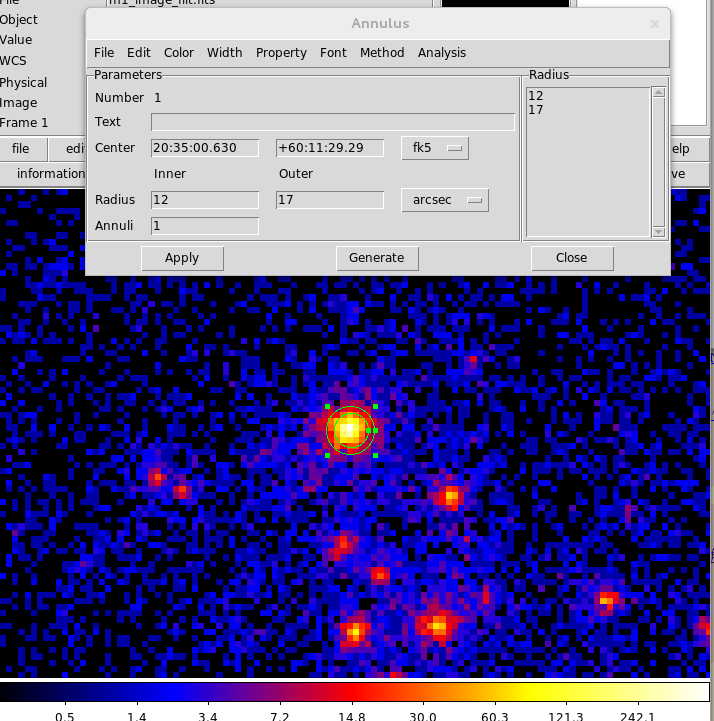Image resolution: width=714 pixels, height=721 pixels.
Task: Open the arcsec radius units dropdown
Action: (445, 200)
